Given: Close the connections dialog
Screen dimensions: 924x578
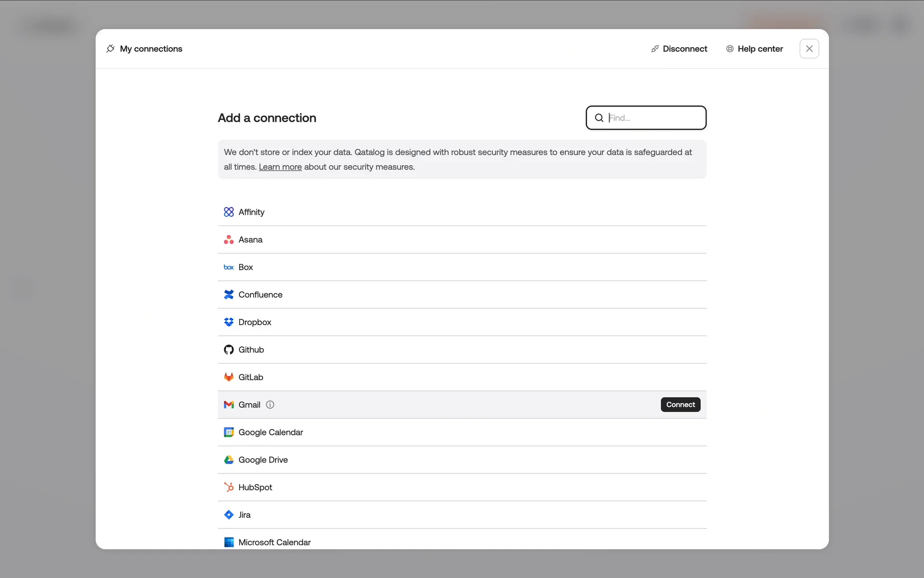Looking at the screenshot, I should [809, 49].
